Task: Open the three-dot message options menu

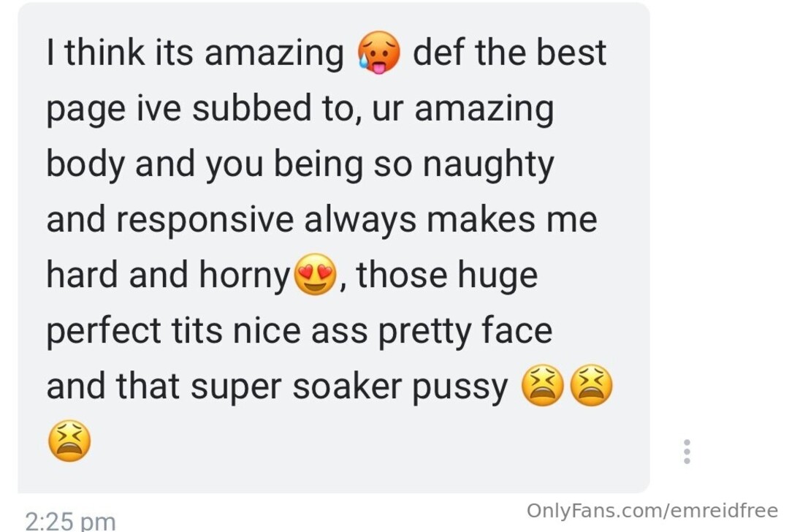Action: click(x=687, y=452)
